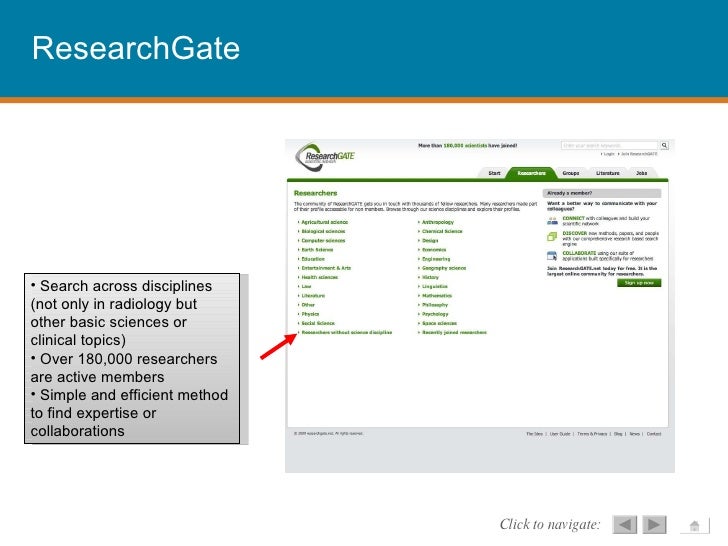728x546 pixels.
Task: Click the green Researchers page heading
Action: (x=315, y=193)
